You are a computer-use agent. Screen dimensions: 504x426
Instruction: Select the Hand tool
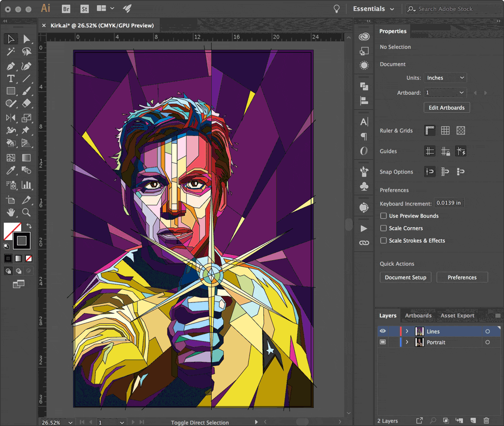(10, 212)
